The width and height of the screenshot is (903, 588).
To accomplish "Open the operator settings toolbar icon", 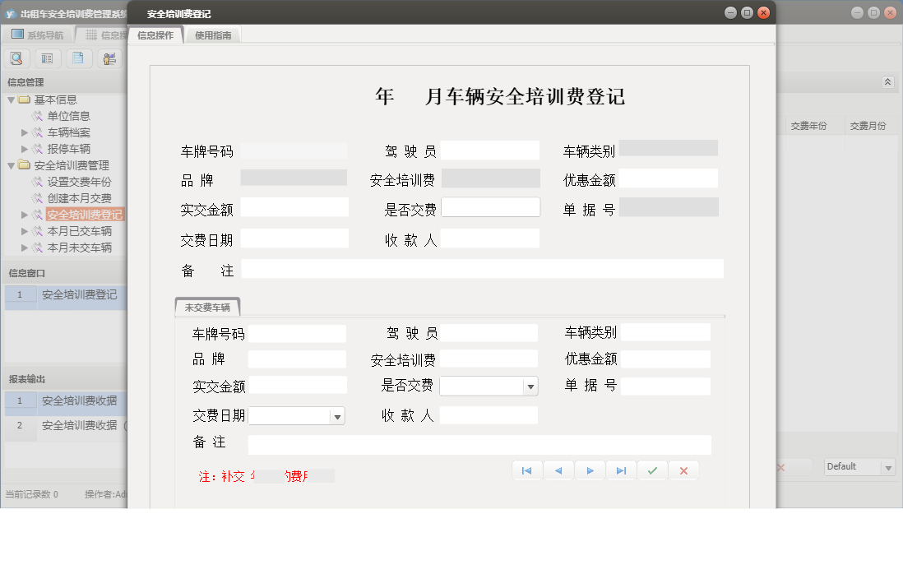I will pos(109,58).
